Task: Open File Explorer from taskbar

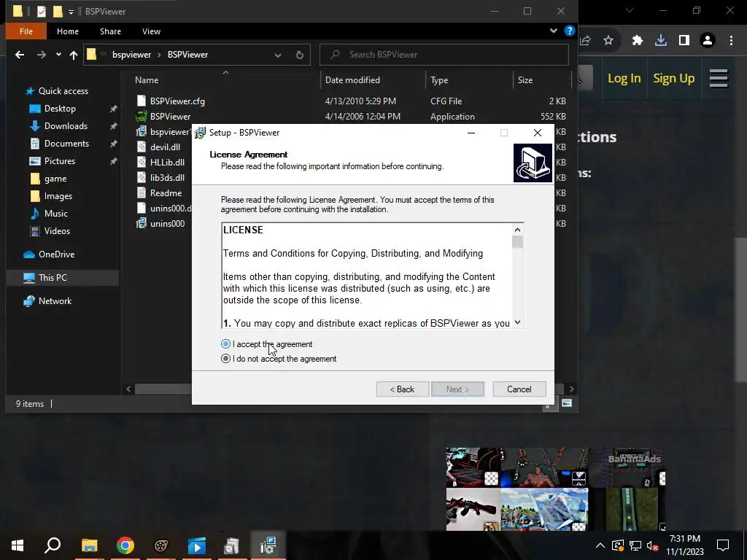Action: pyautogui.click(x=89, y=545)
